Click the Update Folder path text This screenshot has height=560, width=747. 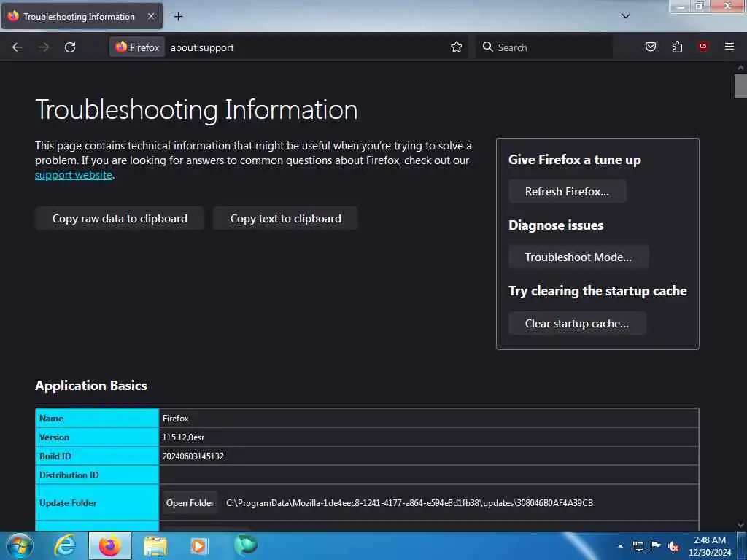click(x=409, y=503)
